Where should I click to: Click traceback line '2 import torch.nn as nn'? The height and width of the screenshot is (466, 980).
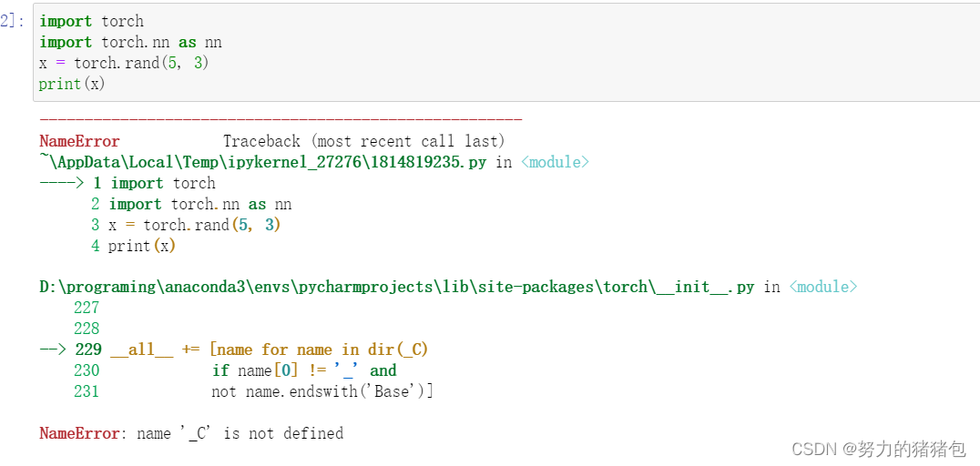click(191, 204)
